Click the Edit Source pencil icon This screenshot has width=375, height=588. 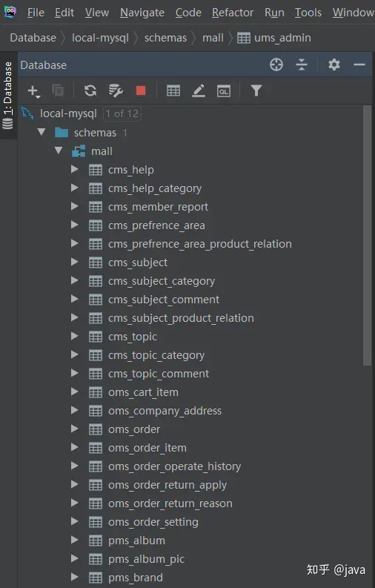pos(199,90)
